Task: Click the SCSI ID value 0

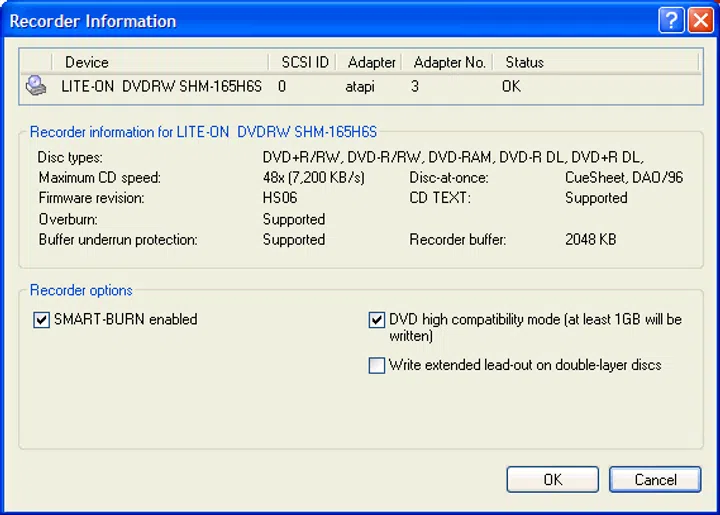Action: (x=282, y=87)
